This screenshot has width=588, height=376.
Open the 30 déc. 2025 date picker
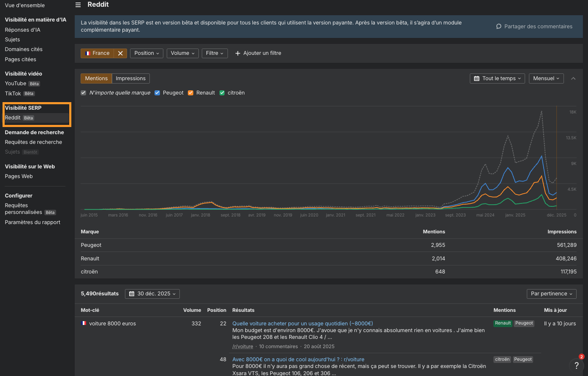(x=152, y=294)
